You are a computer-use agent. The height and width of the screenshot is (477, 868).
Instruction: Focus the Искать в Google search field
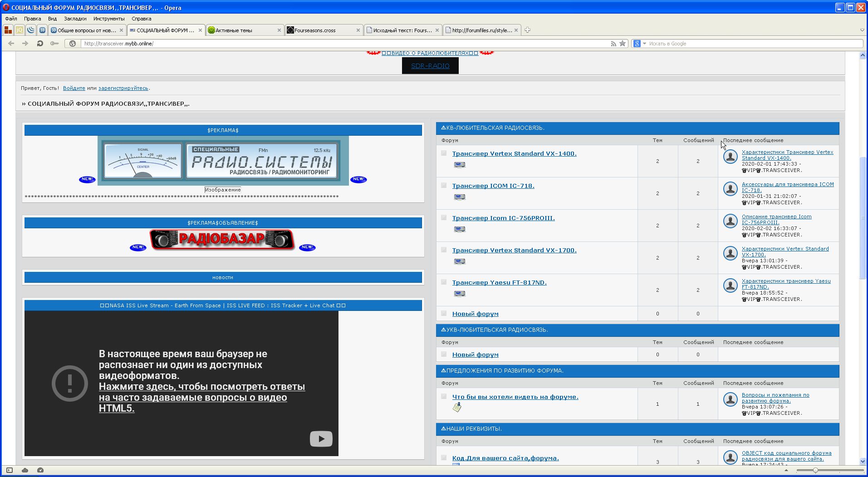755,44
